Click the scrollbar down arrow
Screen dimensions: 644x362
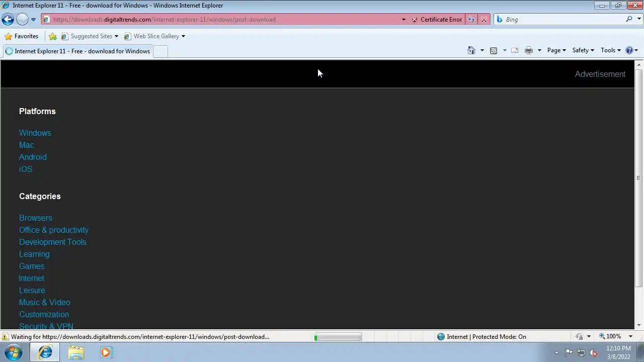point(639,325)
